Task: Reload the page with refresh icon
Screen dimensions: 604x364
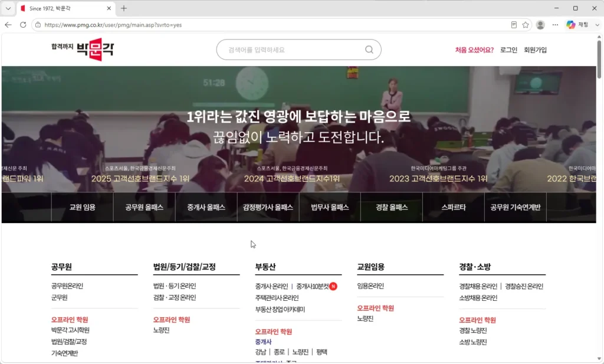Action: click(x=23, y=25)
